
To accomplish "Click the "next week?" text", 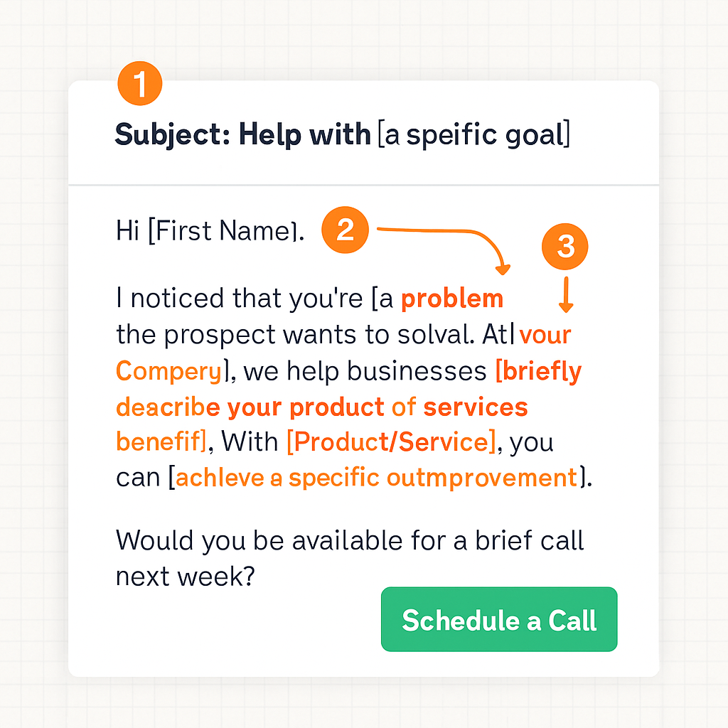I will tap(185, 576).
